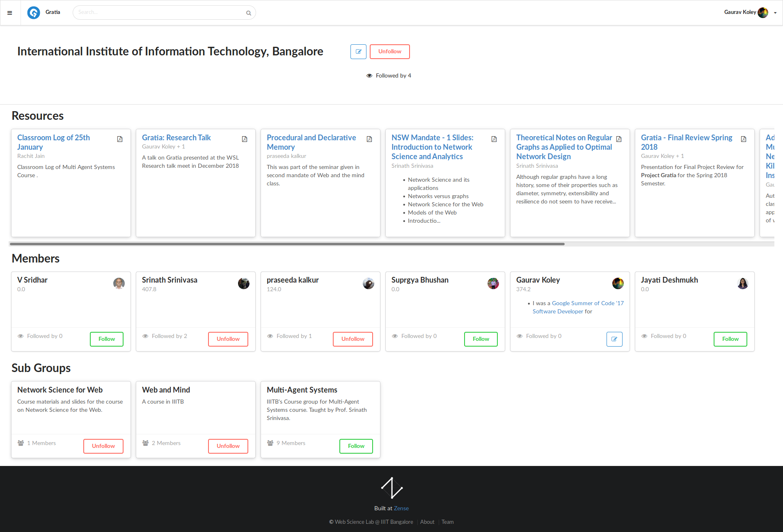The height and width of the screenshot is (532, 783).
Task: Open V Sridhar member name
Action: pos(32,280)
